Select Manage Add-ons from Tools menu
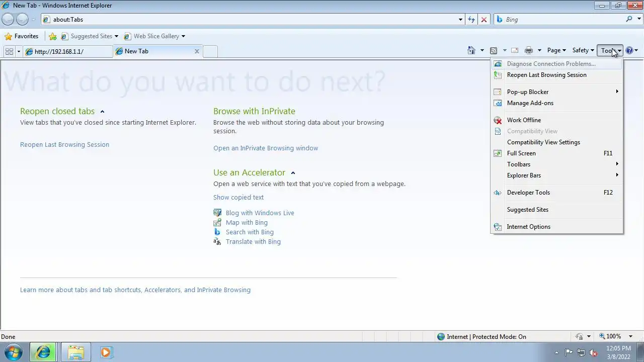The height and width of the screenshot is (362, 644). pos(557,103)
